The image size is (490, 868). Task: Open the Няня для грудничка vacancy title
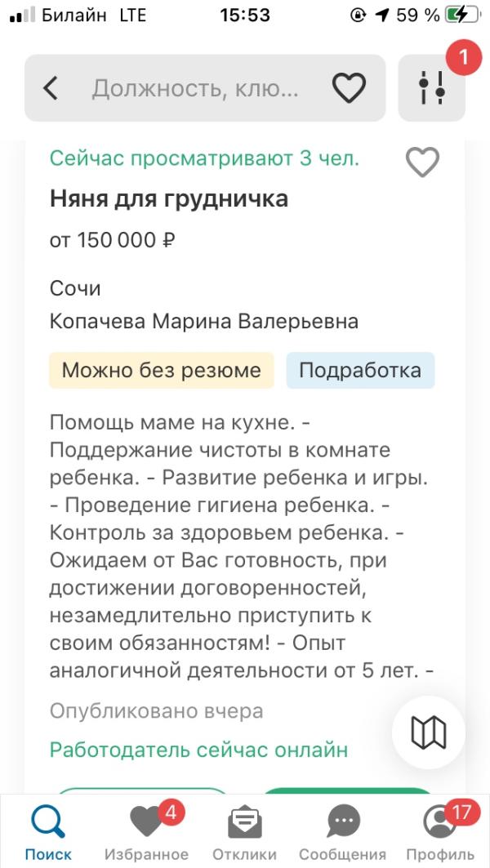tap(169, 198)
